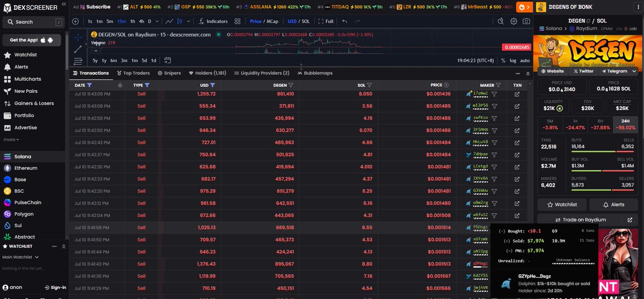Switch to the Top Traders tab
644x299 pixels.
coord(133,73)
